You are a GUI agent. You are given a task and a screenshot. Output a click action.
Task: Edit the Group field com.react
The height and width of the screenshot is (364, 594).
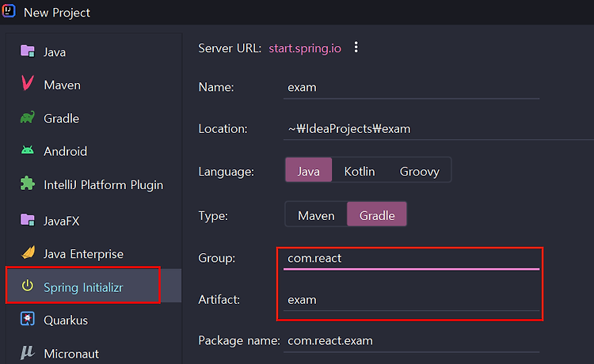click(411, 259)
